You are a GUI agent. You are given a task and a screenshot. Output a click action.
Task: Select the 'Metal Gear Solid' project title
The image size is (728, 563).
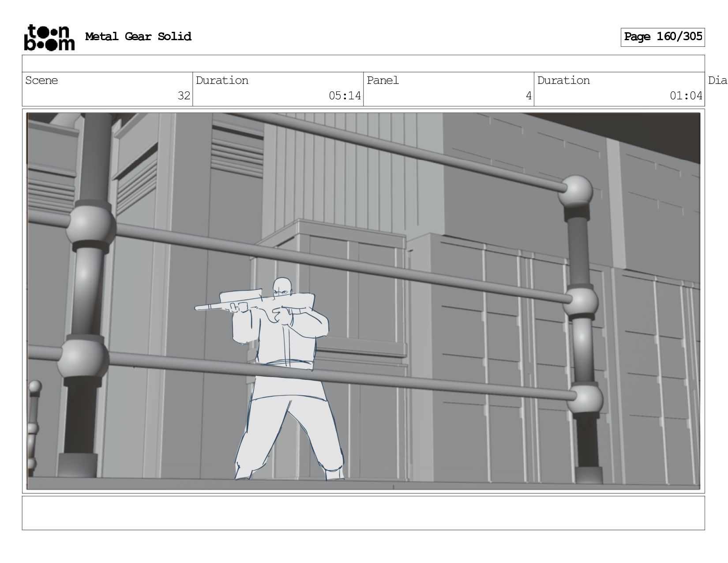[x=138, y=36]
